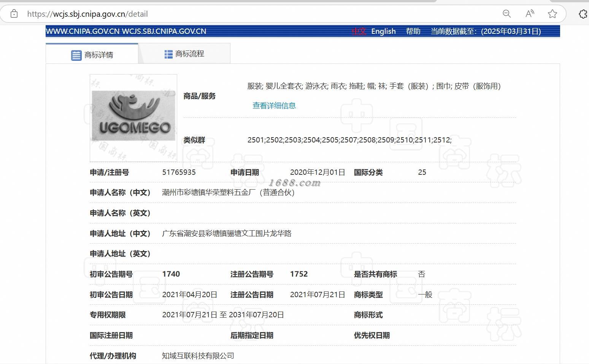Screen dimensions: 589x364
Task: Click the lock site-info icon in address bar
Action: (x=14, y=14)
